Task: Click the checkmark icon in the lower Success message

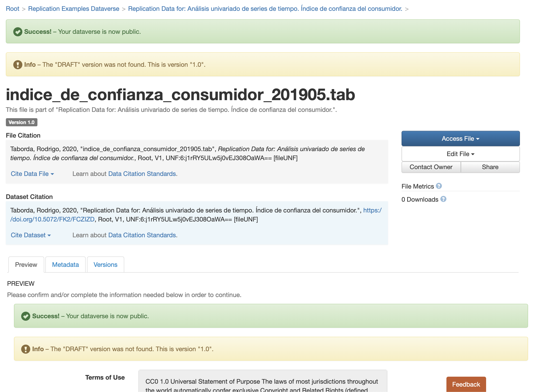Action: tap(26, 316)
